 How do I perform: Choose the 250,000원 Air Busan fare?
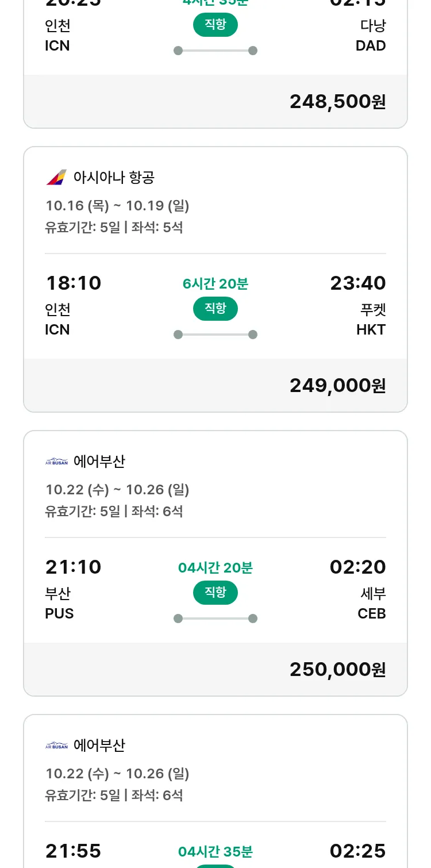(337, 670)
